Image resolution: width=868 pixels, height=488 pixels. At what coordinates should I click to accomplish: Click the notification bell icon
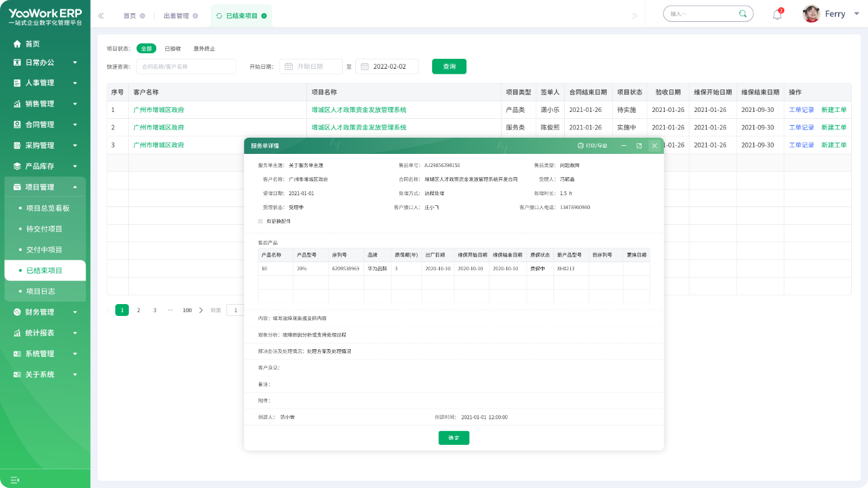point(777,14)
